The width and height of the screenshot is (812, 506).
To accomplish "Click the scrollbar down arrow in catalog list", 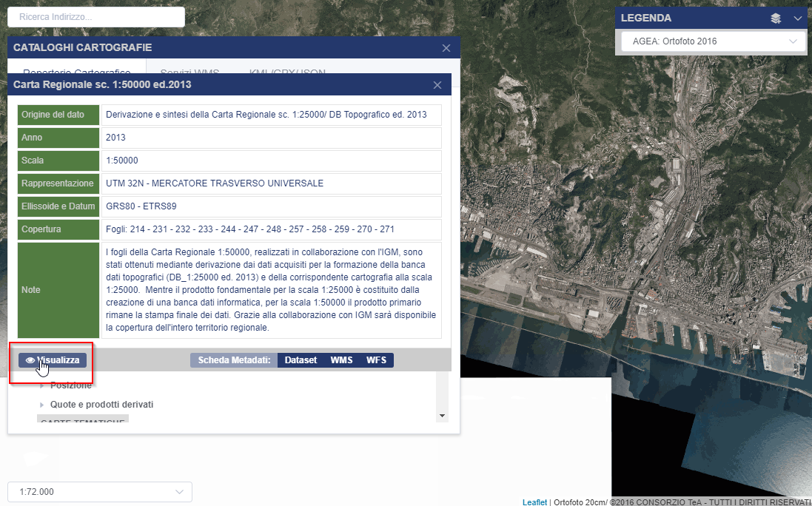I will point(443,416).
